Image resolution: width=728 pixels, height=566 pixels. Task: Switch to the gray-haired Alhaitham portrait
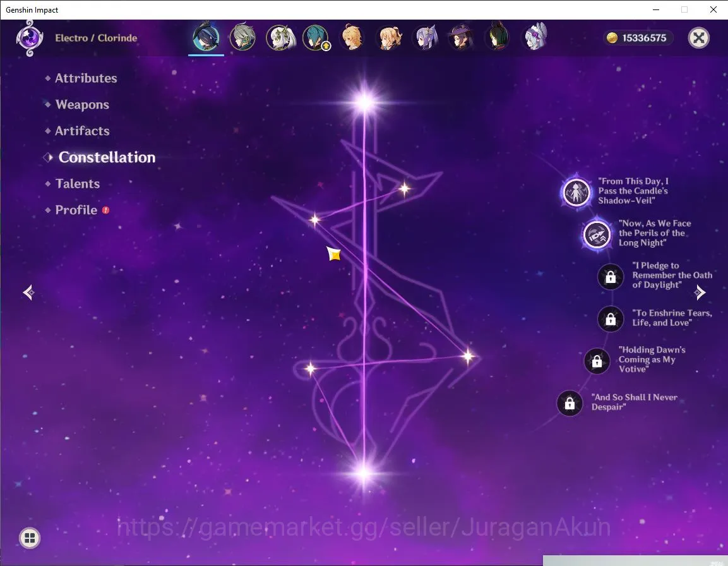pyautogui.click(x=242, y=37)
